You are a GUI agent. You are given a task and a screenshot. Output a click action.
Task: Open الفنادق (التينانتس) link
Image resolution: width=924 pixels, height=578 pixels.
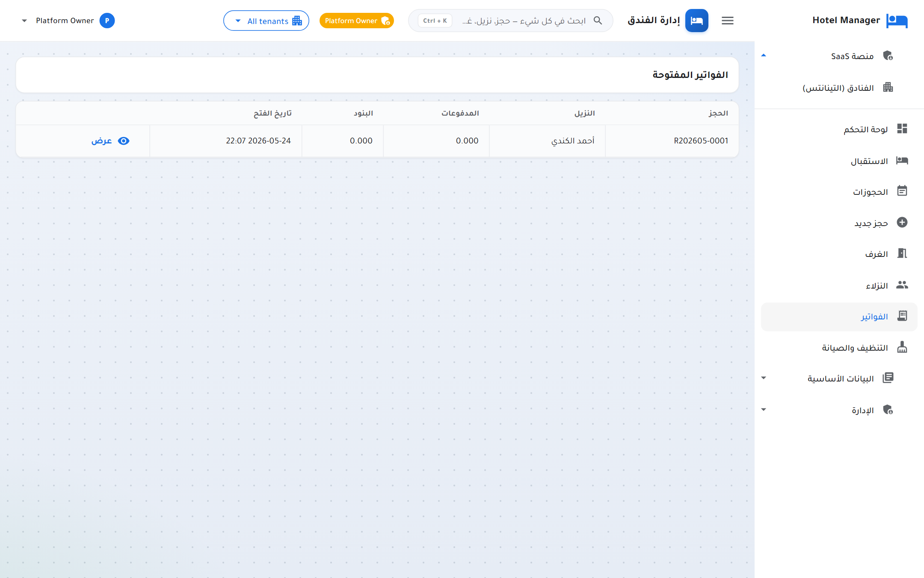tap(838, 88)
